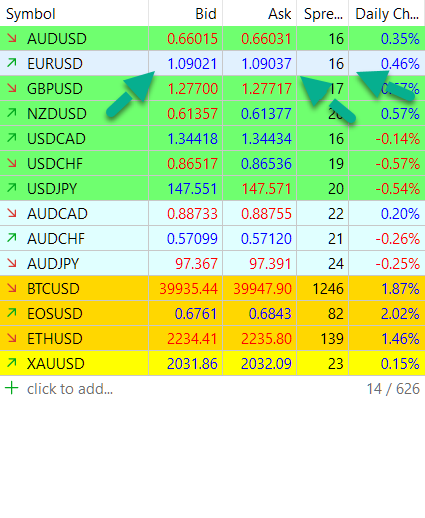425x518 pixels.
Task: Click the EOSUSD bid price 0.6761
Action: pyautogui.click(x=196, y=314)
